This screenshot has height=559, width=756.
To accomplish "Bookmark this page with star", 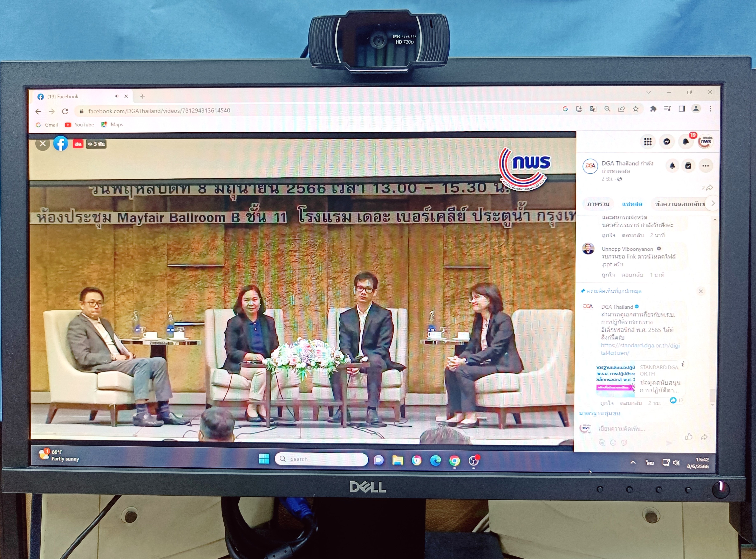I will [636, 109].
